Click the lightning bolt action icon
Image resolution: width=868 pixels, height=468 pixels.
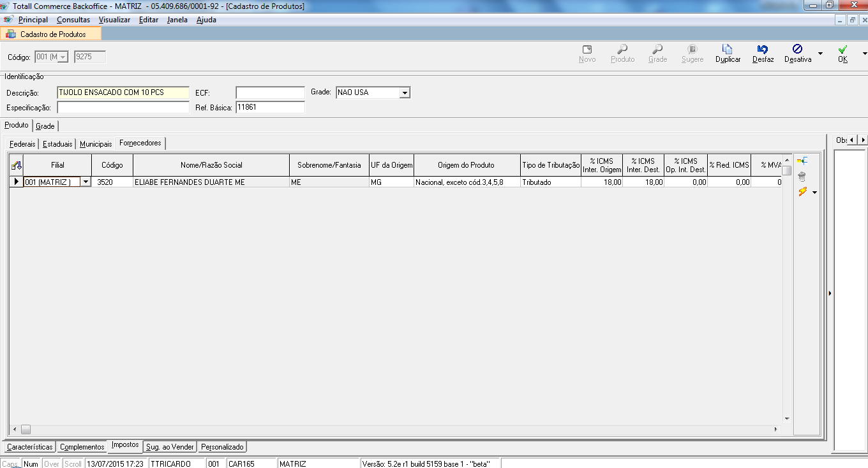pos(803,191)
